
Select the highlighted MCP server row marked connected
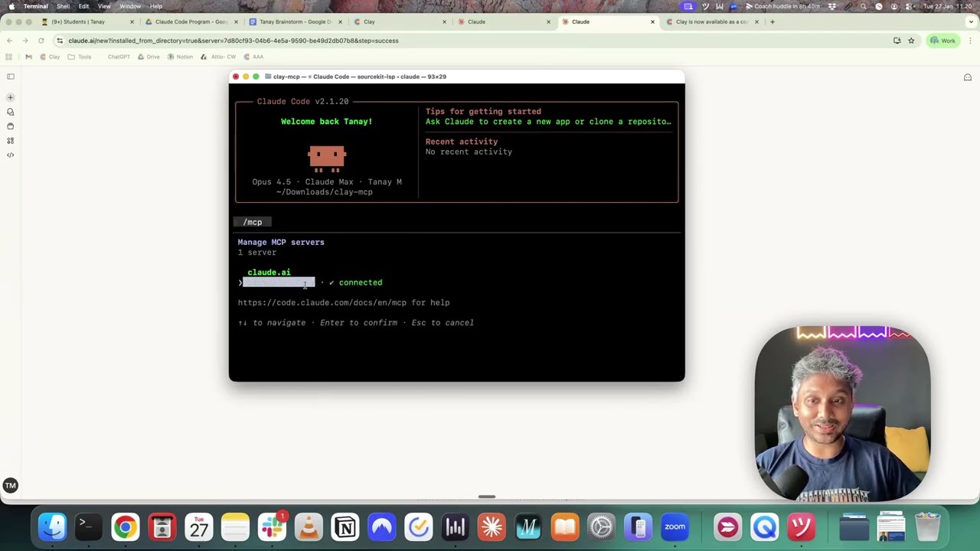pos(311,282)
